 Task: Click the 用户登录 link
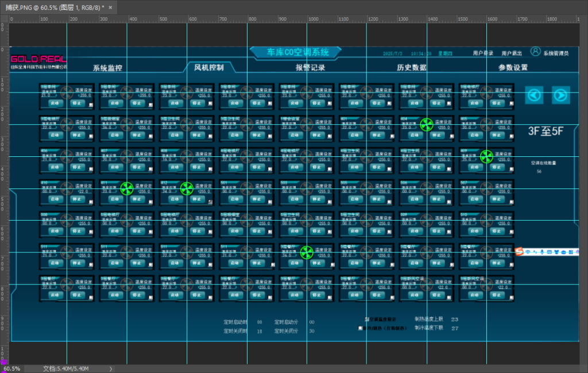[483, 53]
